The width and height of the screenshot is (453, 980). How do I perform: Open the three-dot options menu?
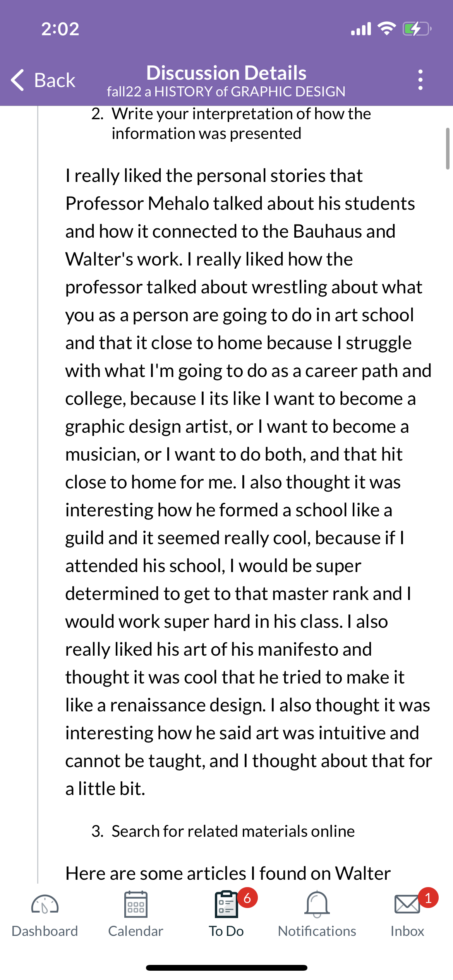tap(420, 80)
